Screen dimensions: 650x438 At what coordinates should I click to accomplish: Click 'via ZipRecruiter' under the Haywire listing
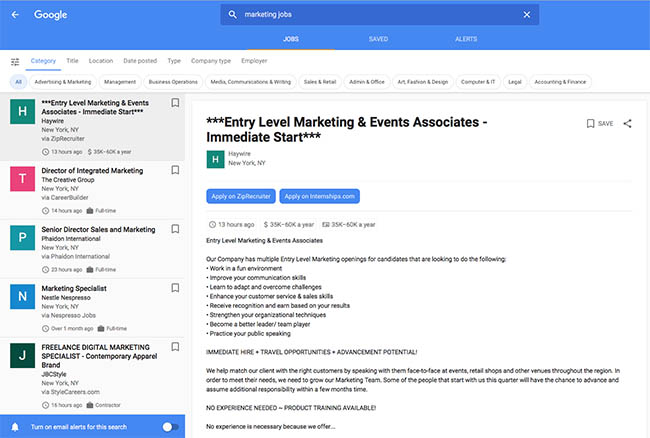coord(63,139)
